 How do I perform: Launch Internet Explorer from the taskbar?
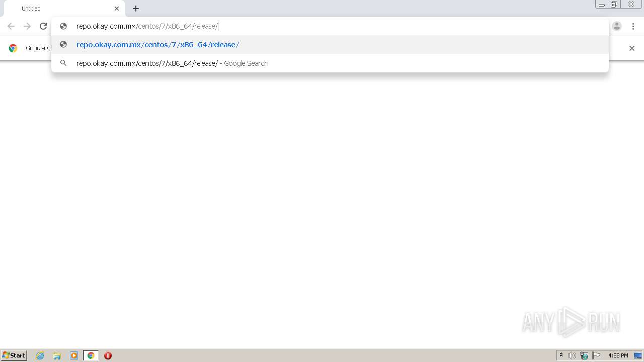click(x=40, y=355)
